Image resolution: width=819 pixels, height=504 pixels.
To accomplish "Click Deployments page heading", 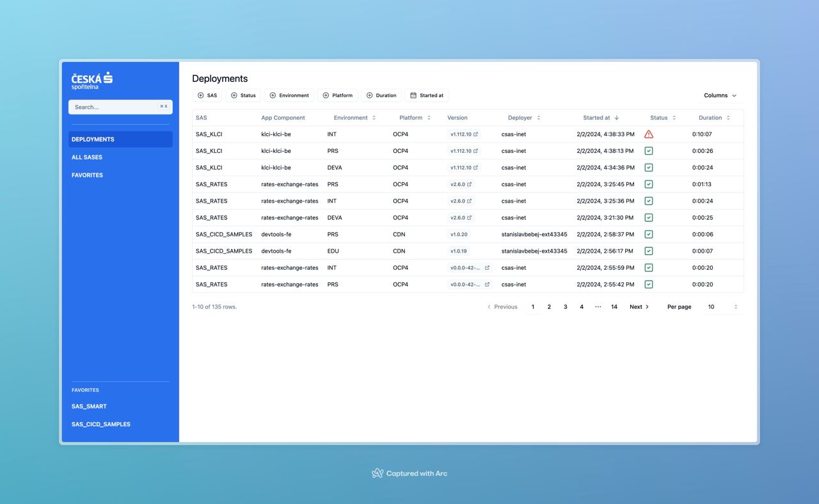I will tap(219, 79).
